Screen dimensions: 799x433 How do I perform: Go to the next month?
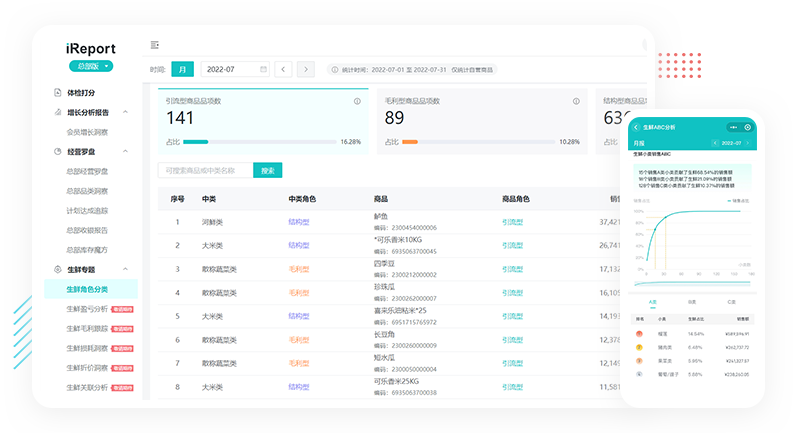pos(306,69)
